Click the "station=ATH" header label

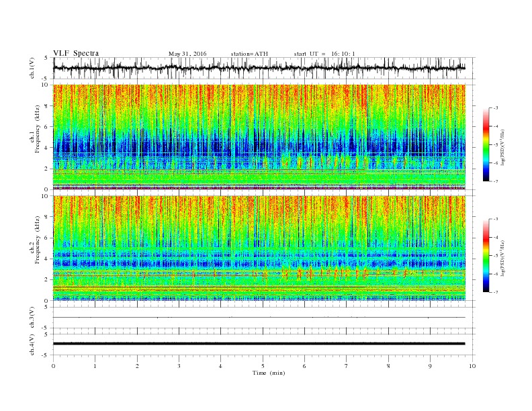click(x=249, y=54)
